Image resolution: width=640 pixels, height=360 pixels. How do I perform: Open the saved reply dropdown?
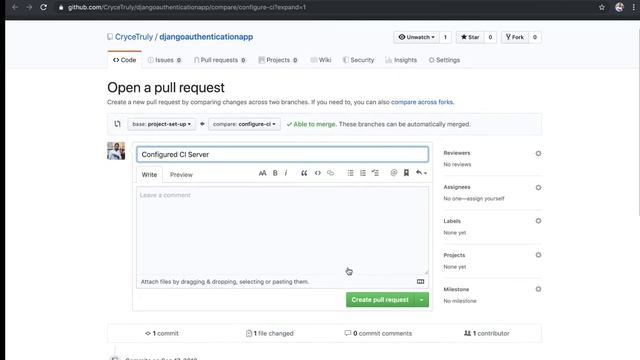pos(421,173)
